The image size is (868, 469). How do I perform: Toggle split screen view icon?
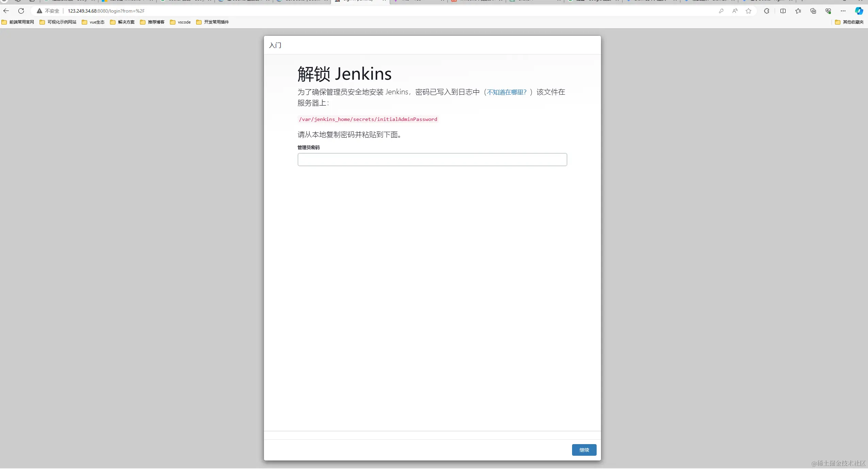(783, 11)
